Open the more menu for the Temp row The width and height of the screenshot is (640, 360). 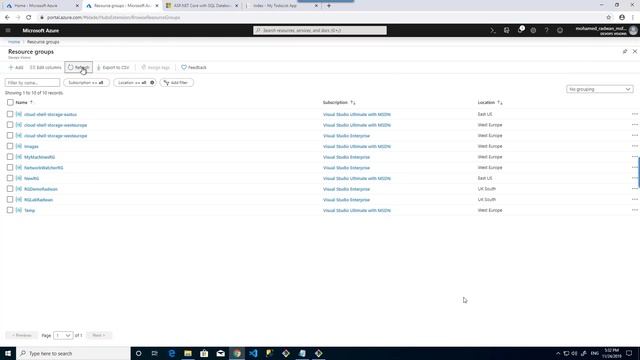[x=634, y=210]
